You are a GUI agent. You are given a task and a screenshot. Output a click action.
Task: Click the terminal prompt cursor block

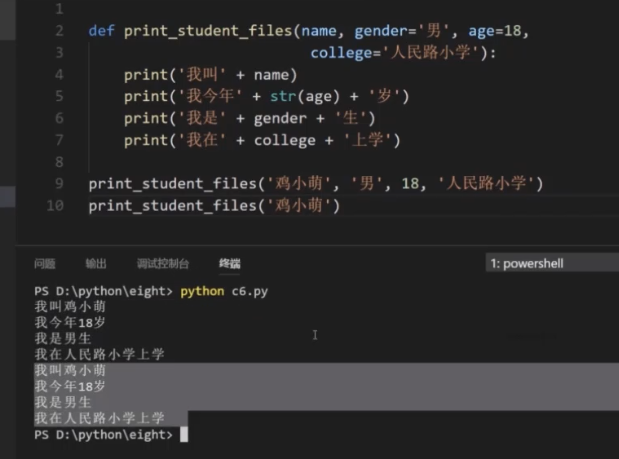click(184, 435)
